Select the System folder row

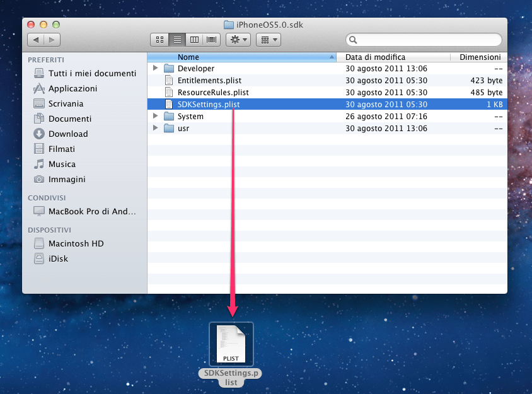(327, 117)
